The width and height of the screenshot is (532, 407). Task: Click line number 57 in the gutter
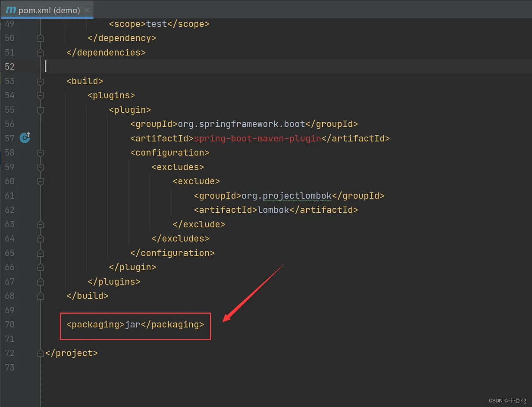pos(9,138)
